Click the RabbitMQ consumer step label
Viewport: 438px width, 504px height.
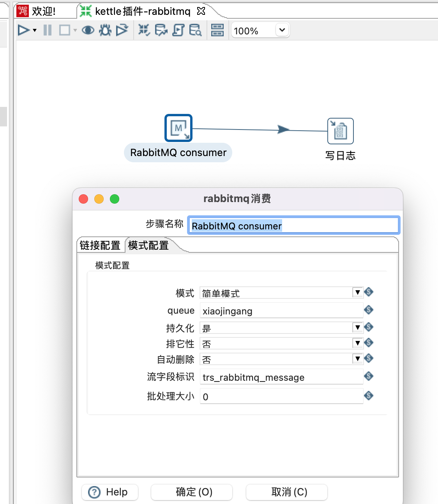(x=178, y=153)
